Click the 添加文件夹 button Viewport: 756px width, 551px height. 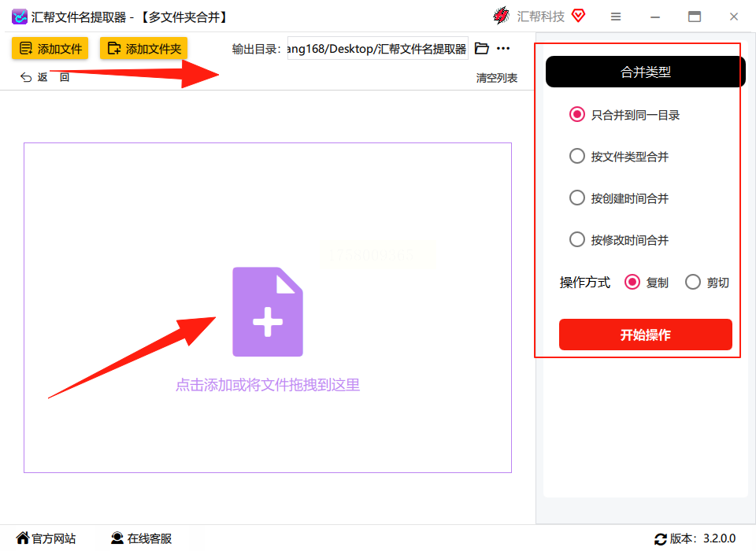point(143,48)
